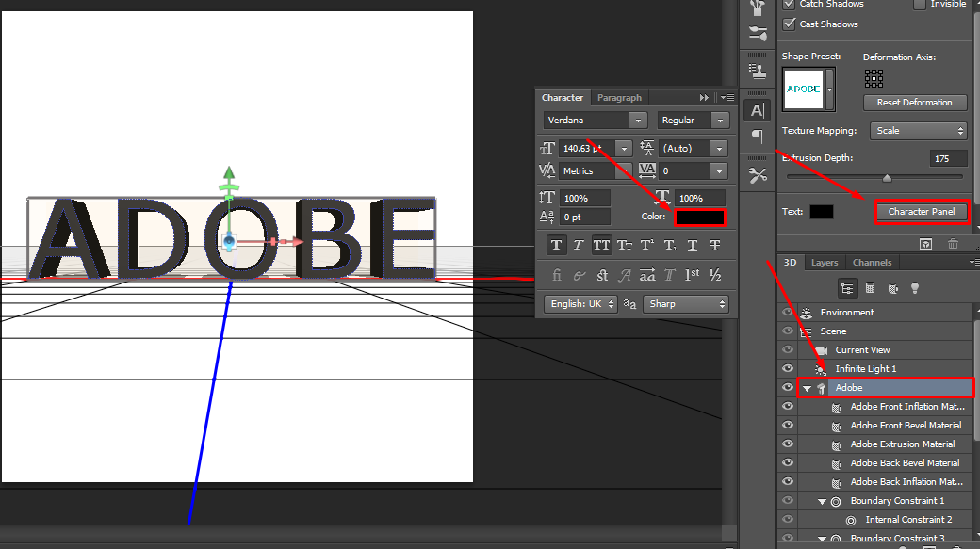Filter 3D panel by whole scene
The width and height of the screenshot is (980, 549).
(x=847, y=288)
